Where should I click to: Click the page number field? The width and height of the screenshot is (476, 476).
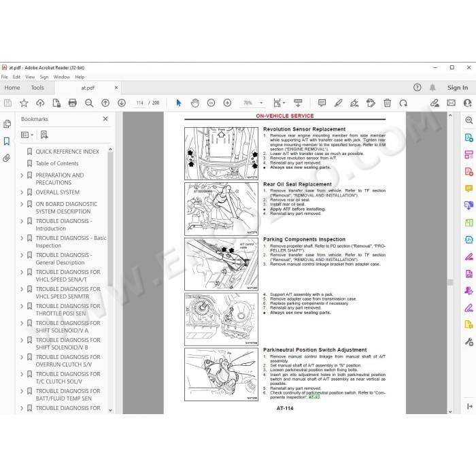coord(139,103)
